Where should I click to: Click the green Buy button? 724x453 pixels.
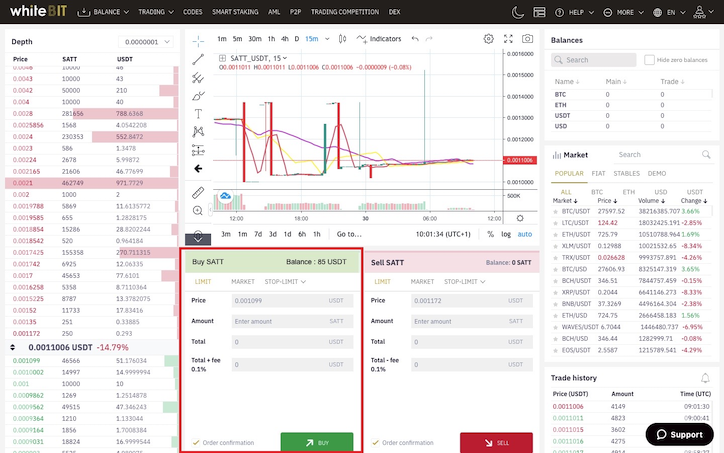click(317, 442)
